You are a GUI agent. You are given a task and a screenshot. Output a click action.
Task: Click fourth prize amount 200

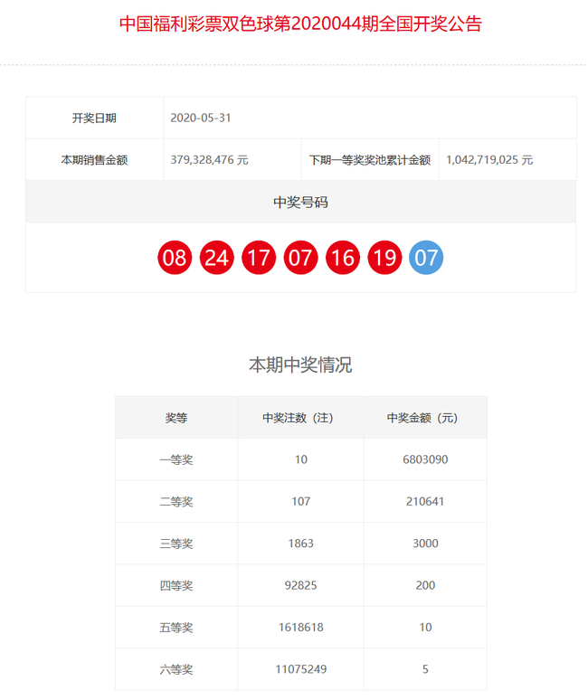tap(425, 585)
